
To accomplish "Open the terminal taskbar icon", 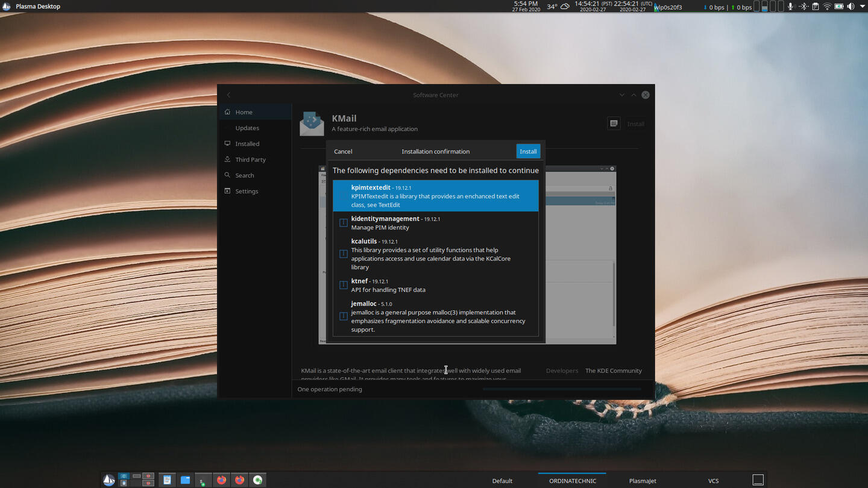I will 203,480.
